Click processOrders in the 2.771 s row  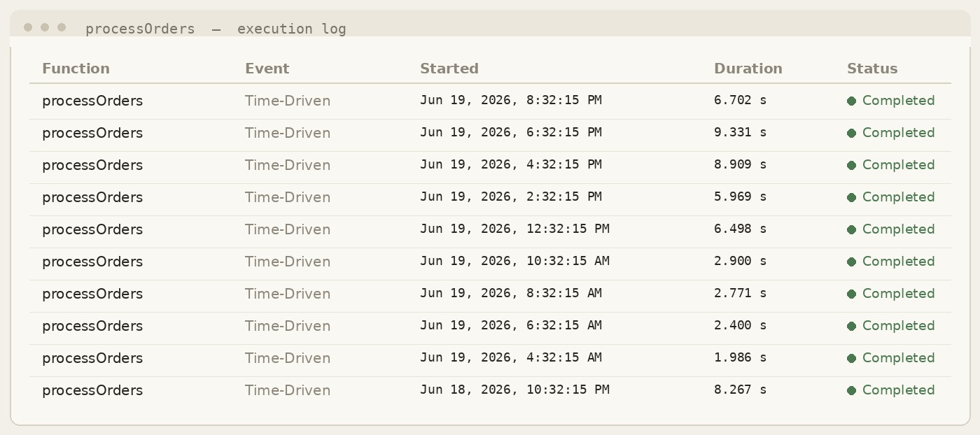tap(92, 294)
